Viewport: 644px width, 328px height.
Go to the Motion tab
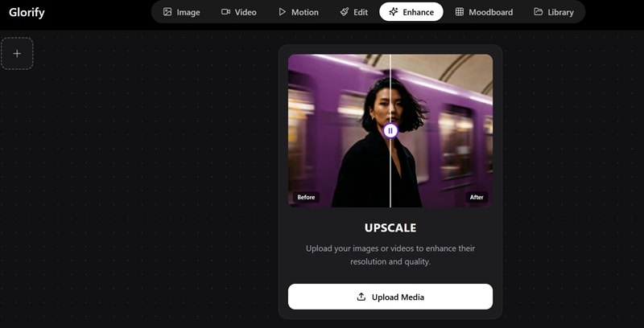point(299,12)
